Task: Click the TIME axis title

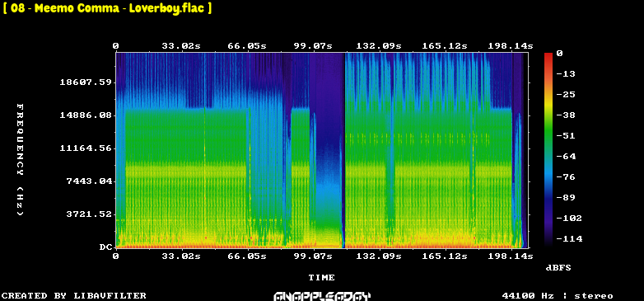Action: [x=322, y=278]
